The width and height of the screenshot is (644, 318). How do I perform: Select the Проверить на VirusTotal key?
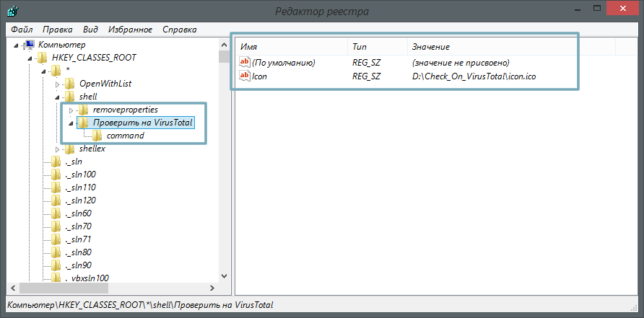(142, 123)
